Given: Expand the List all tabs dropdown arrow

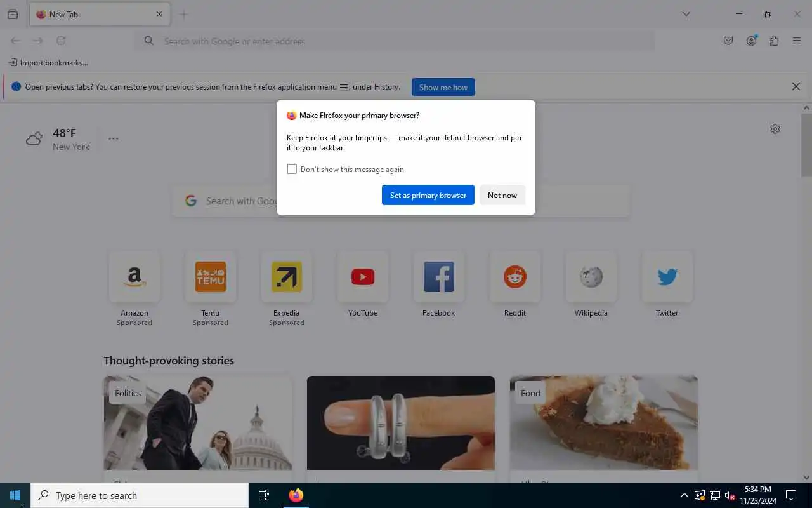Looking at the screenshot, I should click(686, 14).
